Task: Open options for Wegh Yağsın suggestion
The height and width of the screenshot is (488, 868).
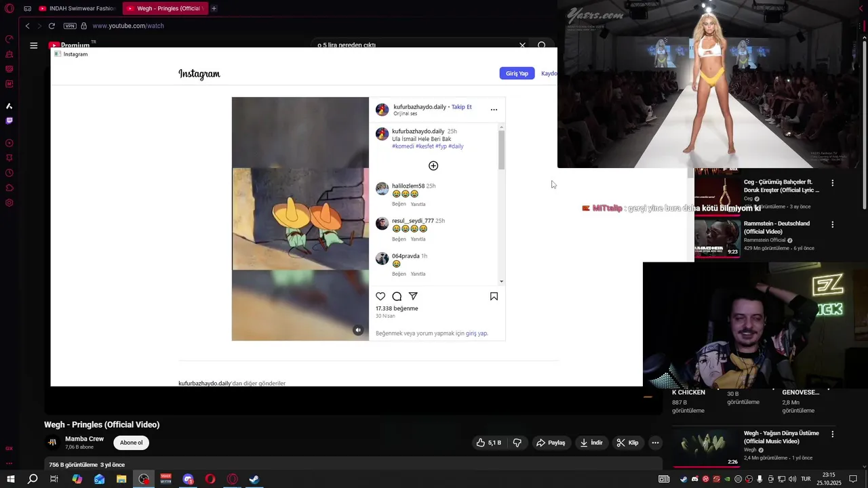Action: pos(833,434)
